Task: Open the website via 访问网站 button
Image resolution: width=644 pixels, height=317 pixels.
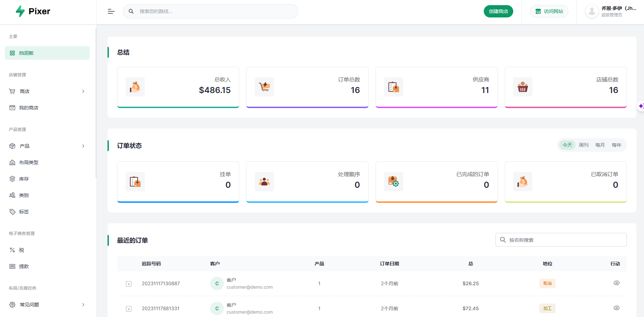Action: [x=549, y=11]
